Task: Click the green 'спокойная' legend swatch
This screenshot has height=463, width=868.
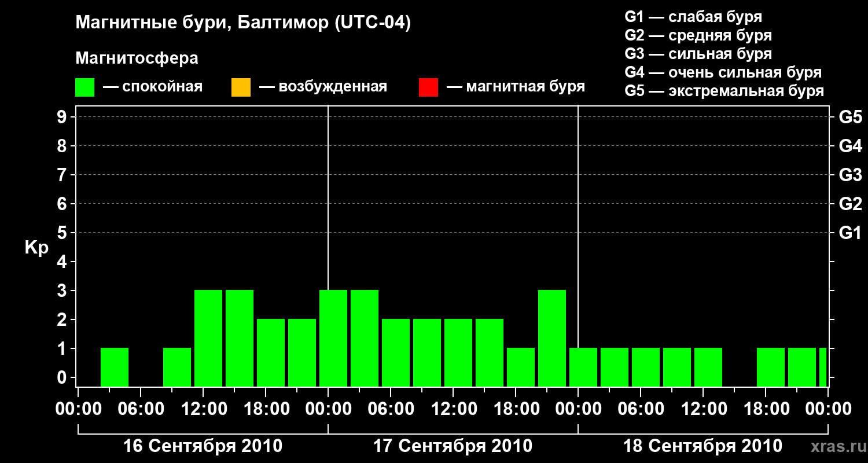Action: click(85, 87)
